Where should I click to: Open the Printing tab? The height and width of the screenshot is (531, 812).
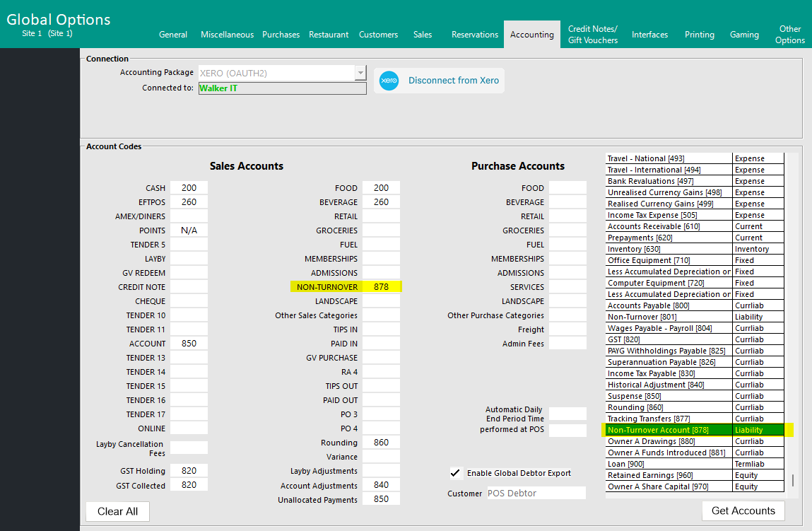(699, 35)
